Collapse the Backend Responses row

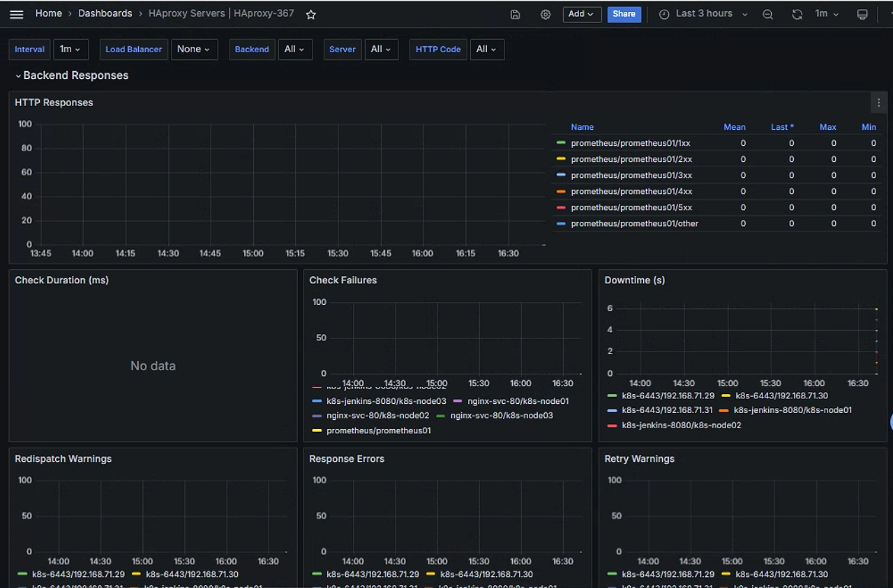tap(71, 75)
